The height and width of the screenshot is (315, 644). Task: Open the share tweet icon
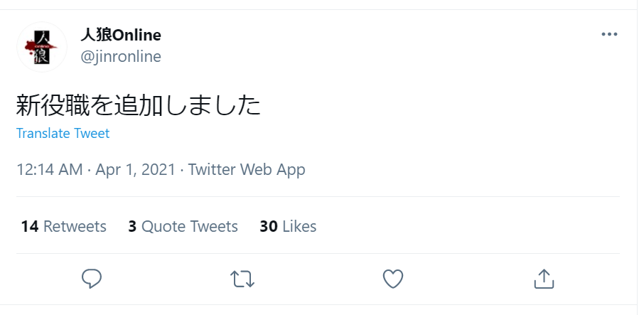point(543,278)
